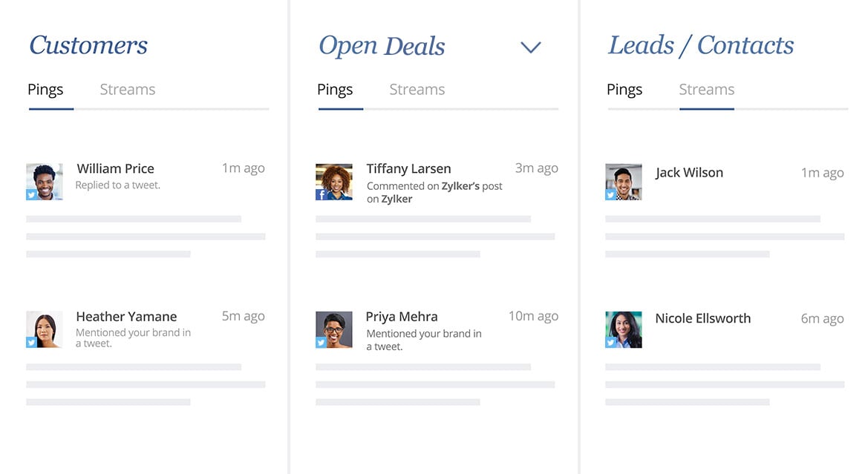
Task: Click Priya Mehra's avatar image
Action: point(334,329)
